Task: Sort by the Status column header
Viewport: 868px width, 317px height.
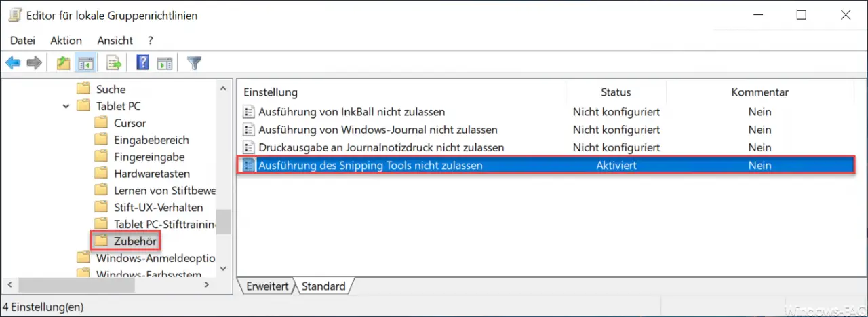Action: click(x=616, y=92)
